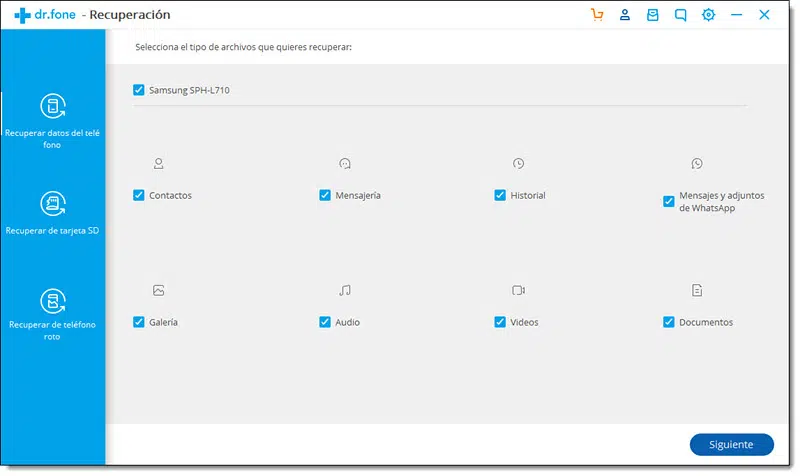
Task: Click the Historial label text
Action: (528, 195)
